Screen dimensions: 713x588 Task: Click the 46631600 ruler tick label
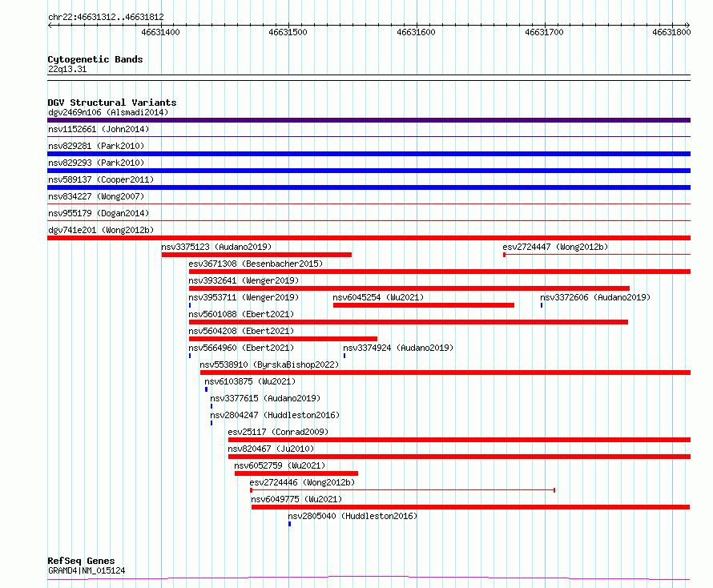point(416,32)
